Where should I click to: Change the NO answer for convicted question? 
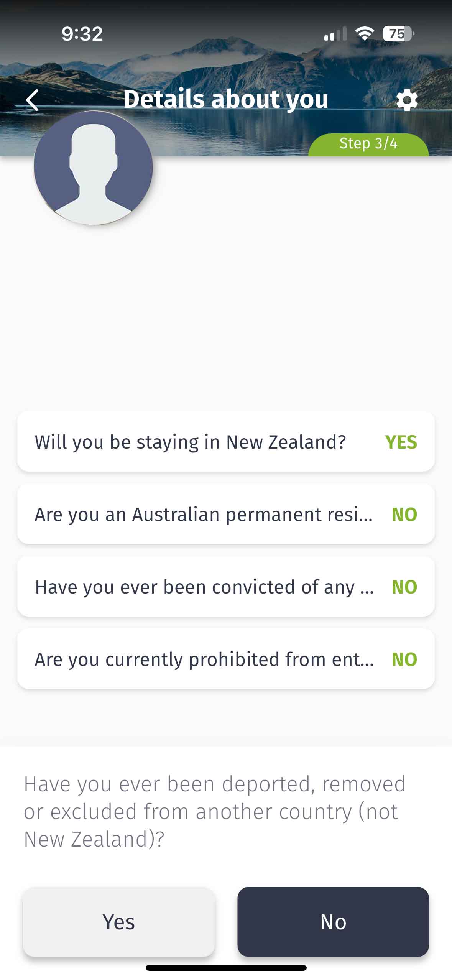[x=404, y=587]
